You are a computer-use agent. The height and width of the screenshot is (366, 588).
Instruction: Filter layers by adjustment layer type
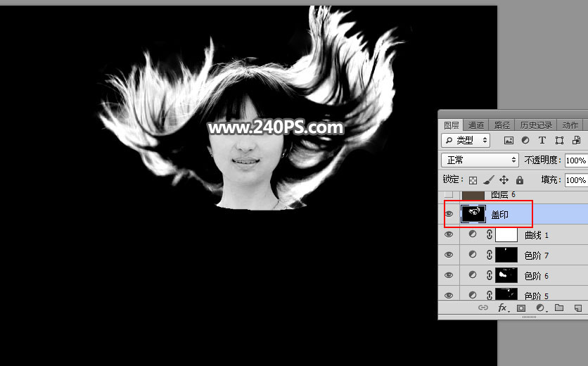pos(526,141)
